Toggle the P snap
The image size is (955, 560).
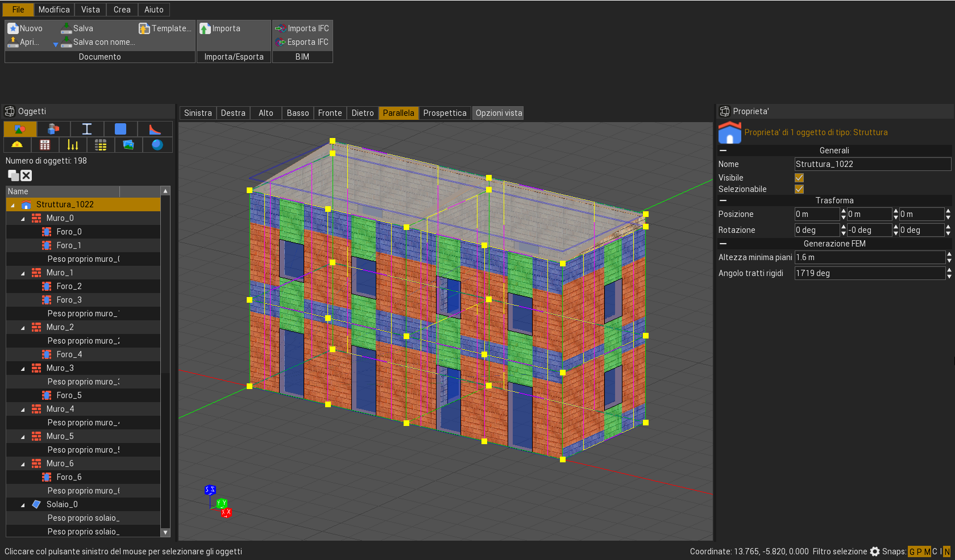(919, 551)
